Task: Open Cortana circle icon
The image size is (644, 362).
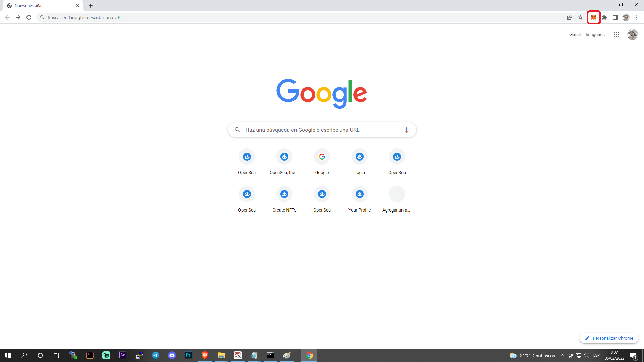Action: 40,355
